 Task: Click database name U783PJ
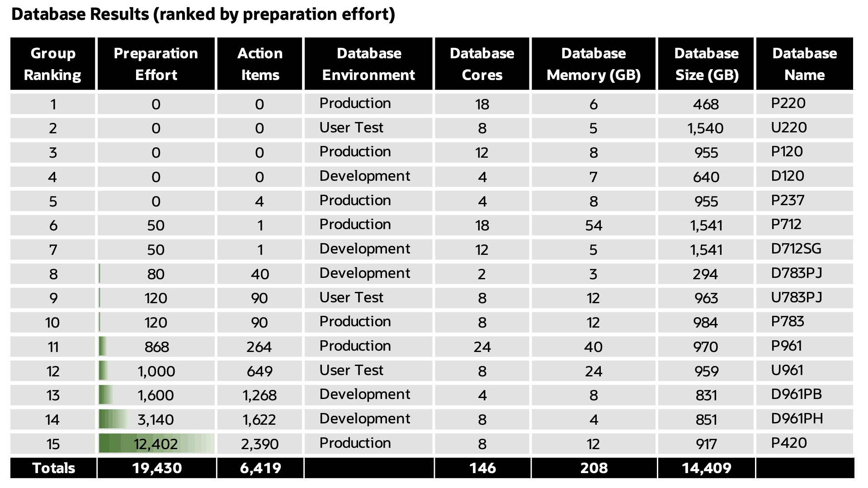click(x=796, y=297)
